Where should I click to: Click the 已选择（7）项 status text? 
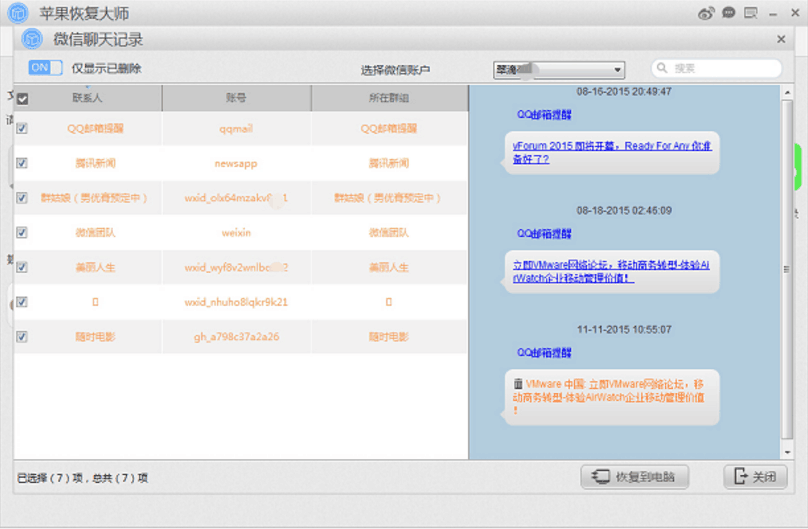click(x=50, y=478)
